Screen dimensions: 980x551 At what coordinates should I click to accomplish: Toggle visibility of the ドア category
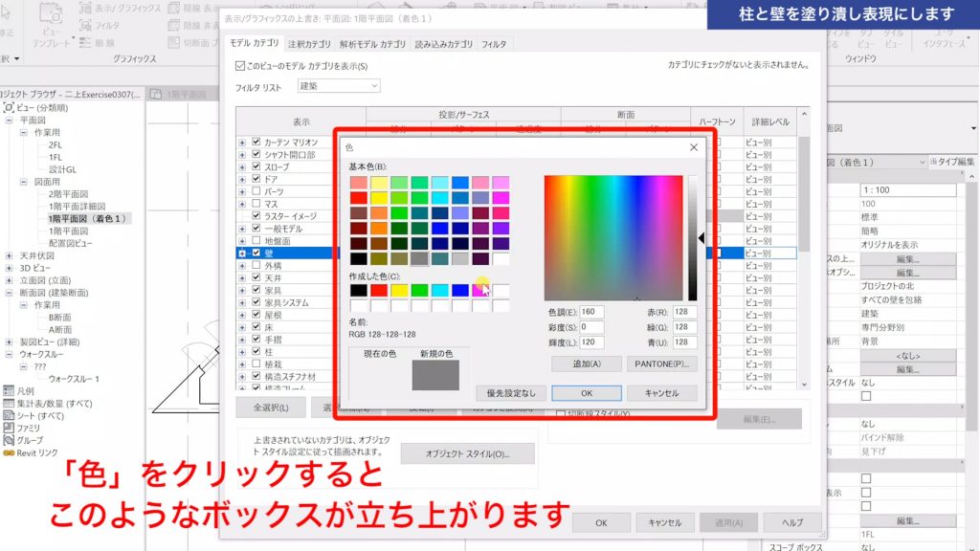pos(256,180)
